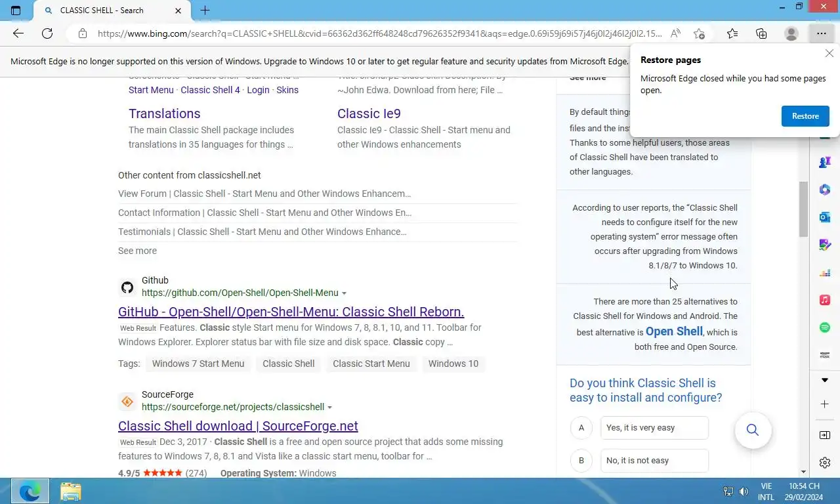Open a new tab with plus button
The width and height of the screenshot is (840, 504).
pos(205,10)
